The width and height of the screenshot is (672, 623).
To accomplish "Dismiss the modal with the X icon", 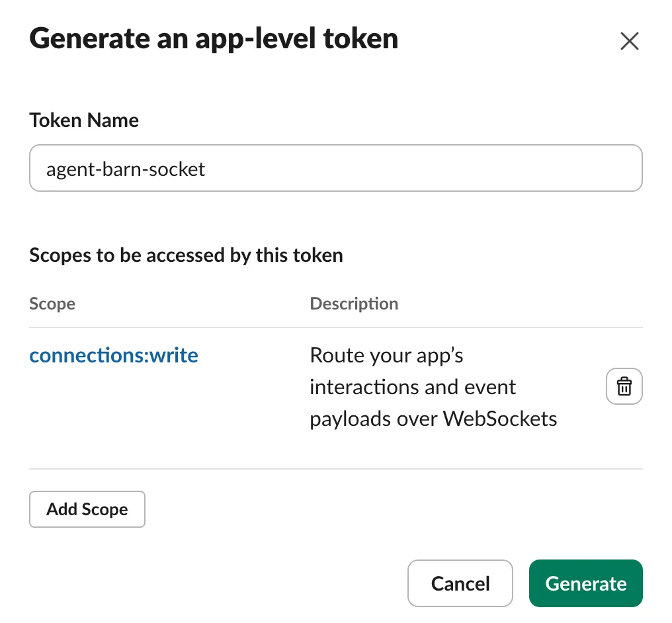I will 630,41.
